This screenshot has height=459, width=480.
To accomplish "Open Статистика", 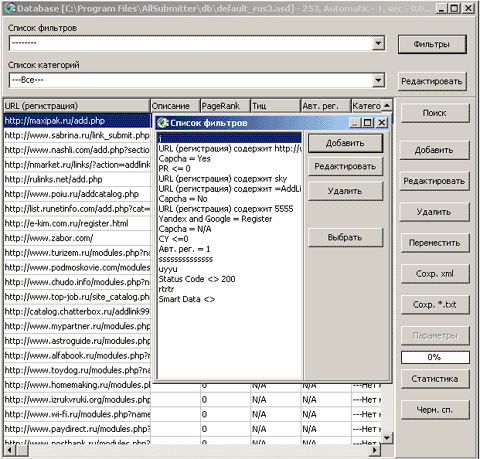I will coord(435,379).
